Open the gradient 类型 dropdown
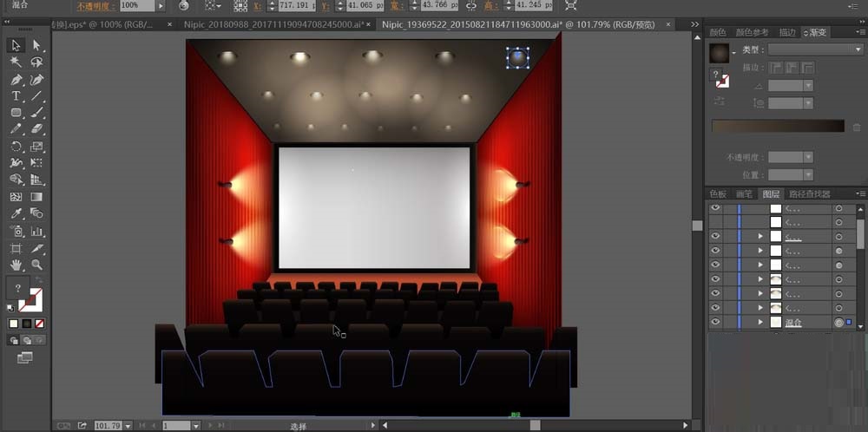Image resolution: width=868 pixels, height=432 pixels. point(814,49)
